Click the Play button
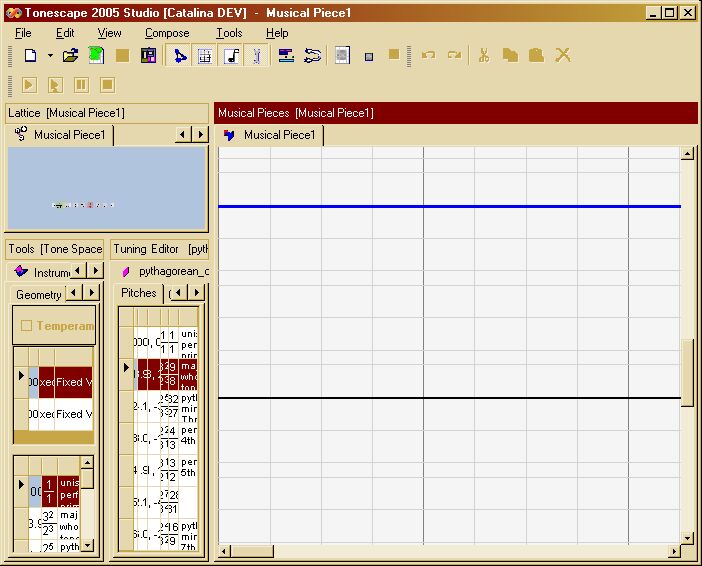 point(29,85)
